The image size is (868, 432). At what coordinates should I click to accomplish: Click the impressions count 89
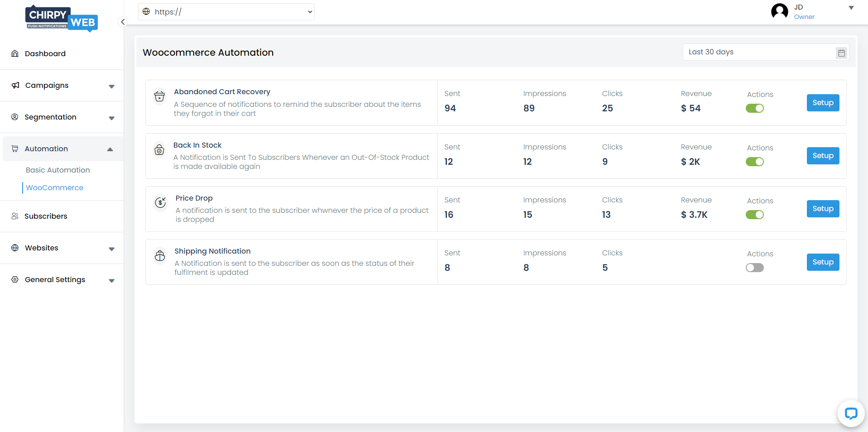point(529,108)
